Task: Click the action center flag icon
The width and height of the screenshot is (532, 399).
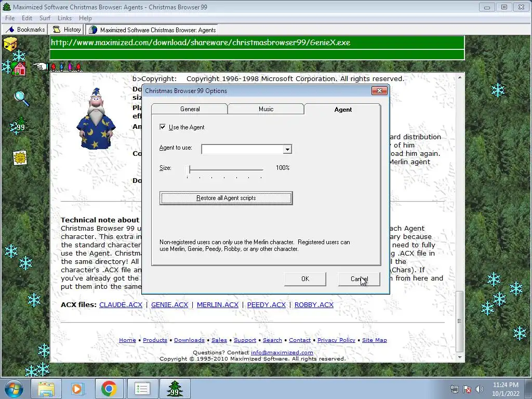Action: coord(467,389)
